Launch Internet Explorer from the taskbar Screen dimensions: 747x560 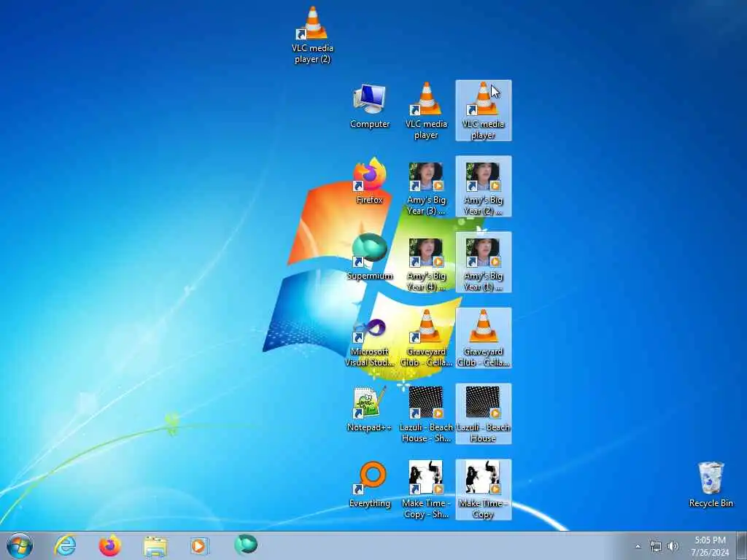(x=65, y=545)
